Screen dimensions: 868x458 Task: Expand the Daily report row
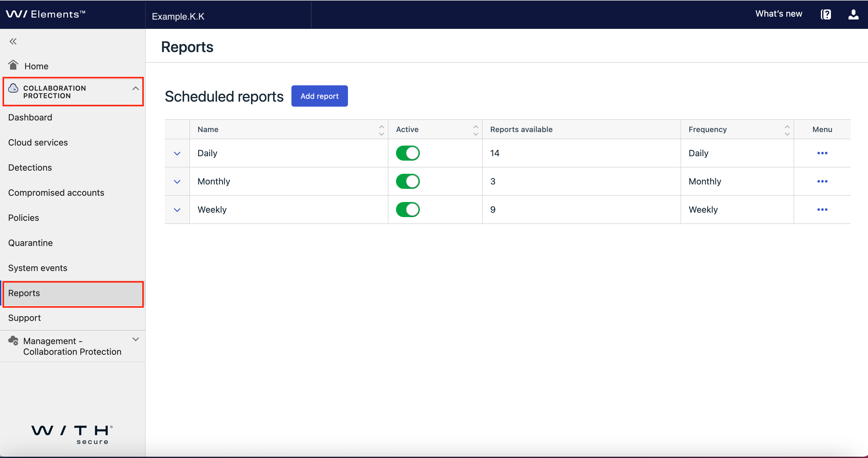(177, 153)
